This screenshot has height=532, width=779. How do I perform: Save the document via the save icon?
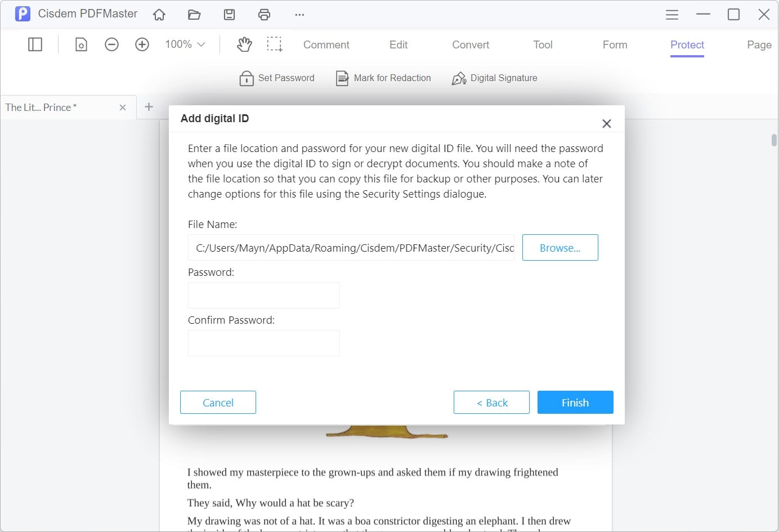pyautogui.click(x=229, y=14)
